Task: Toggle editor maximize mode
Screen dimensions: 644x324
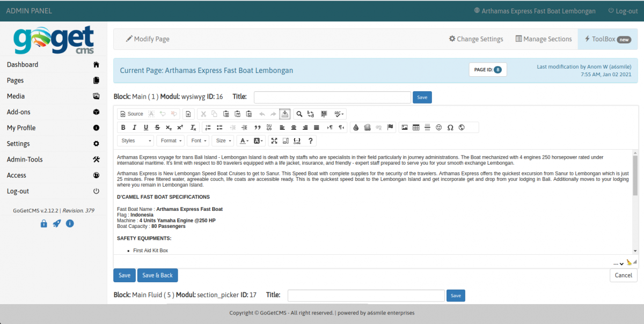Action: pyautogui.click(x=274, y=141)
